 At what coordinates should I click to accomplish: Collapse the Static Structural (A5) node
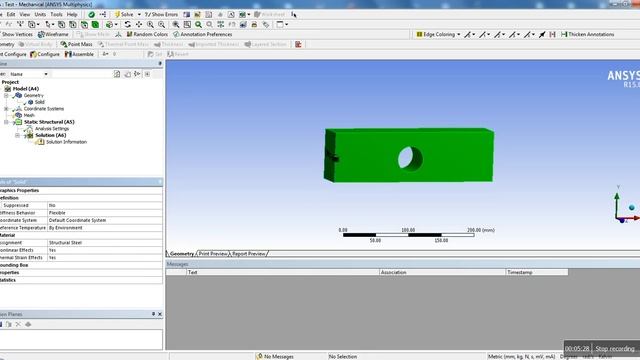(6, 122)
